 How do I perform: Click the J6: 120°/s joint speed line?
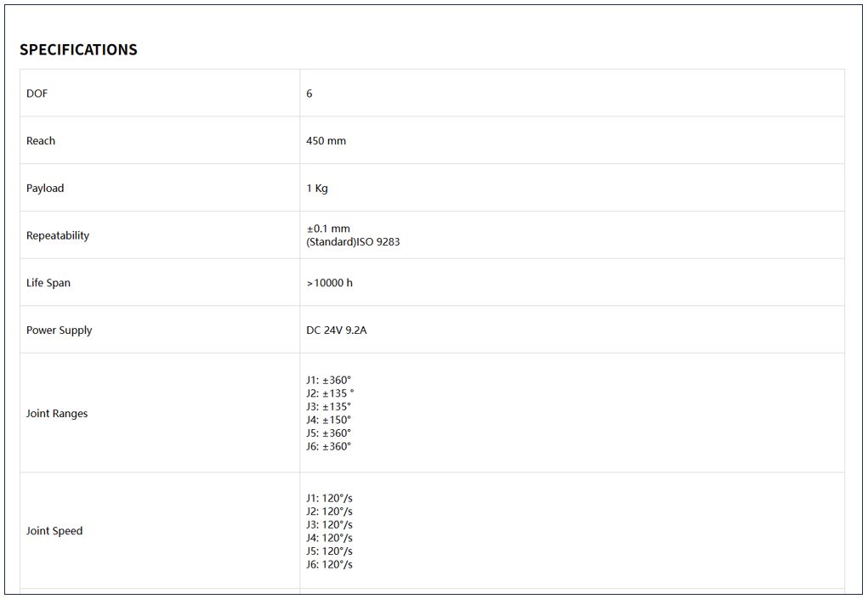(330, 564)
